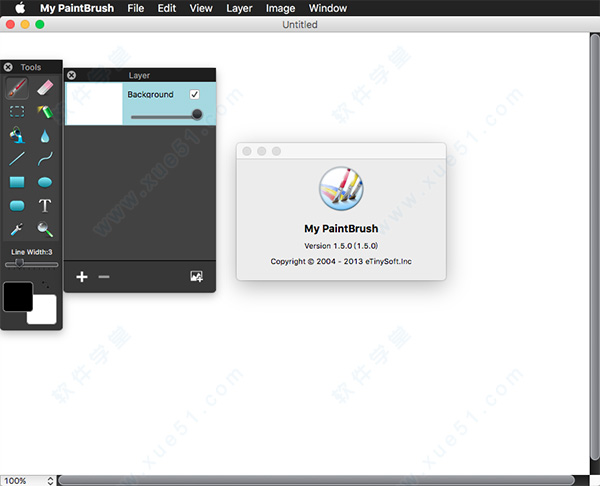This screenshot has width=600, height=486.
Task: Click the Copyright eTinySoft text
Action: [341, 261]
